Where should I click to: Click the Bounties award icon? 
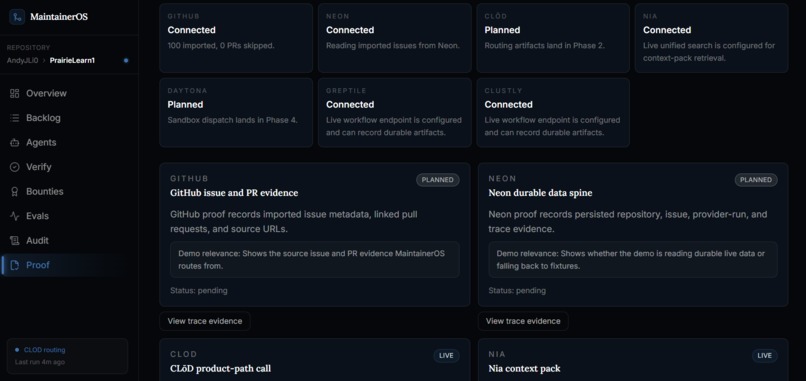pyautogui.click(x=14, y=192)
